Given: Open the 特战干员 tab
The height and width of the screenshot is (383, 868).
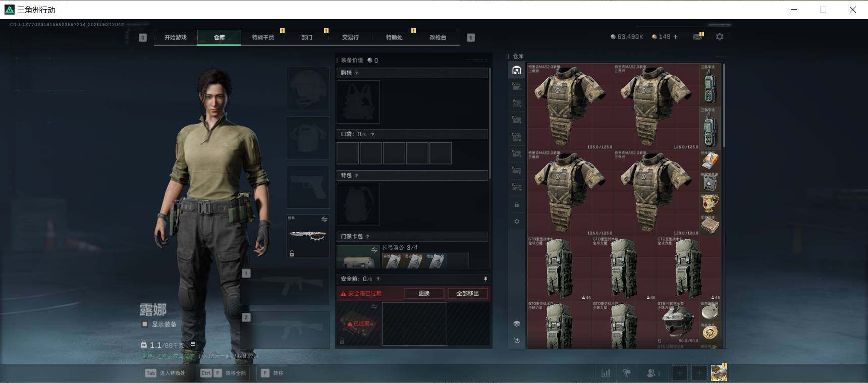Looking at the screenshot, I should [263, 37].
